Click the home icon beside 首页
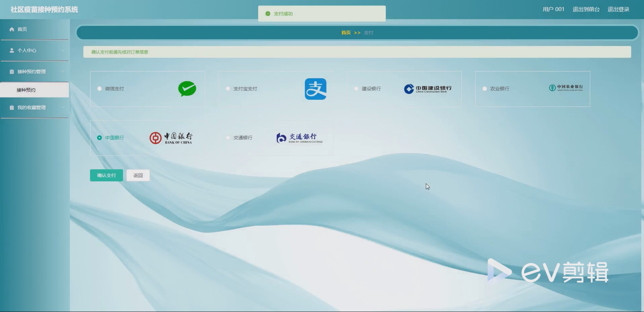This screenshot has height=312, width=644. tap(12, 29)
